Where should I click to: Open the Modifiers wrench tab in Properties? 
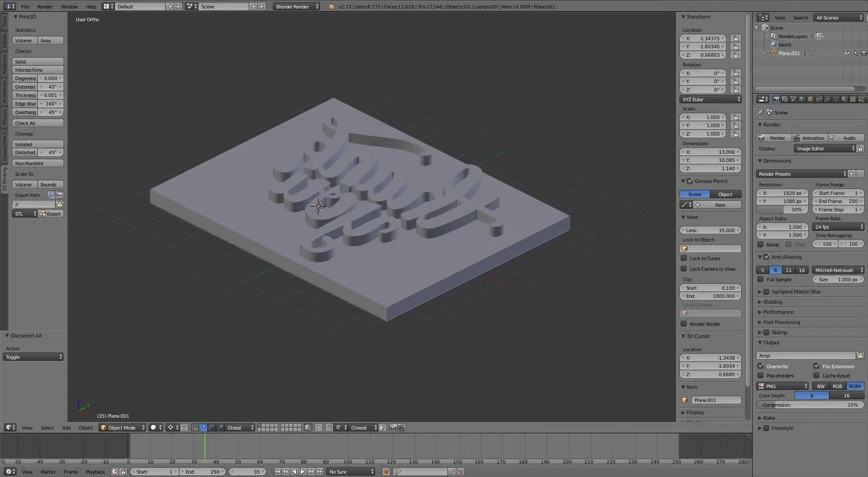pos(827,99)
